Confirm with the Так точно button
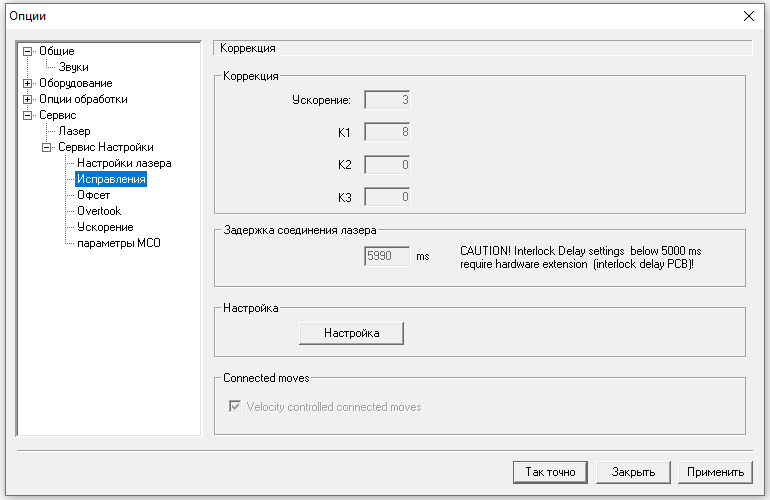The width and height of the screenshot is (770, 500). (549, 472)
